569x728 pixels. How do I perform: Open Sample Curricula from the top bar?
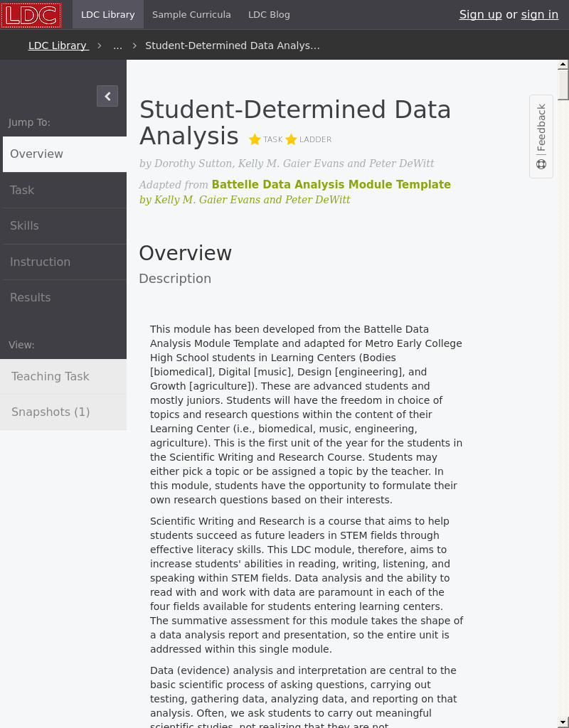pos(191,14)
